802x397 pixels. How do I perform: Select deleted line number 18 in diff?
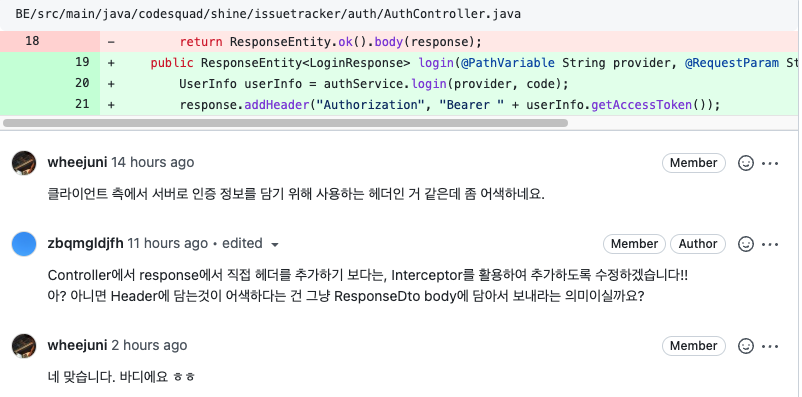[32, 41]
